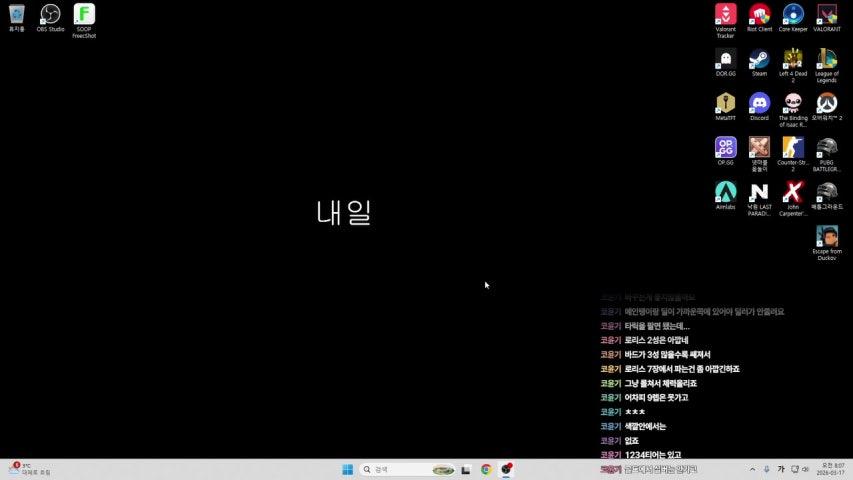Open the OP.GG desktop shortcut
Viewport: 853px width, 480px height.
point(726,147)
